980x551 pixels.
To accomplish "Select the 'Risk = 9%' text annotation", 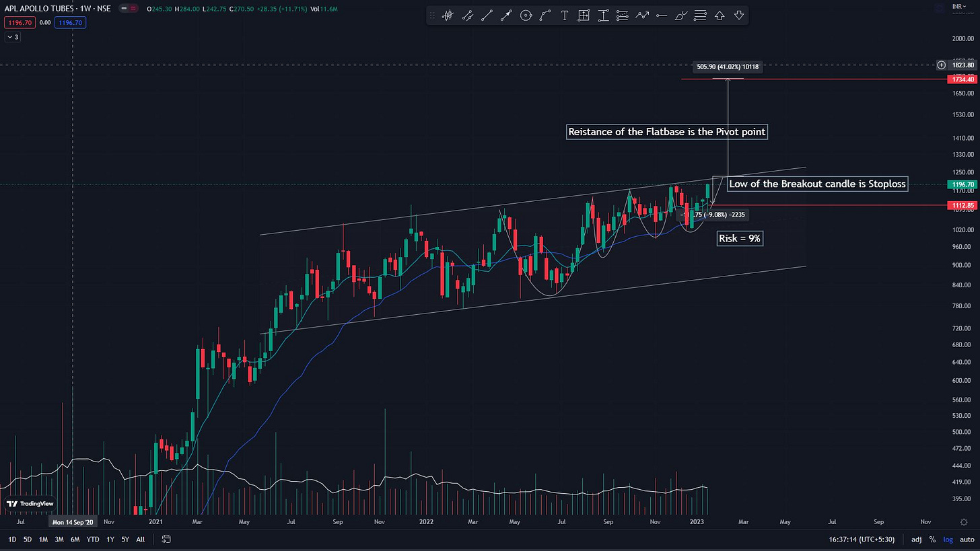I will [x=740, y=238].
